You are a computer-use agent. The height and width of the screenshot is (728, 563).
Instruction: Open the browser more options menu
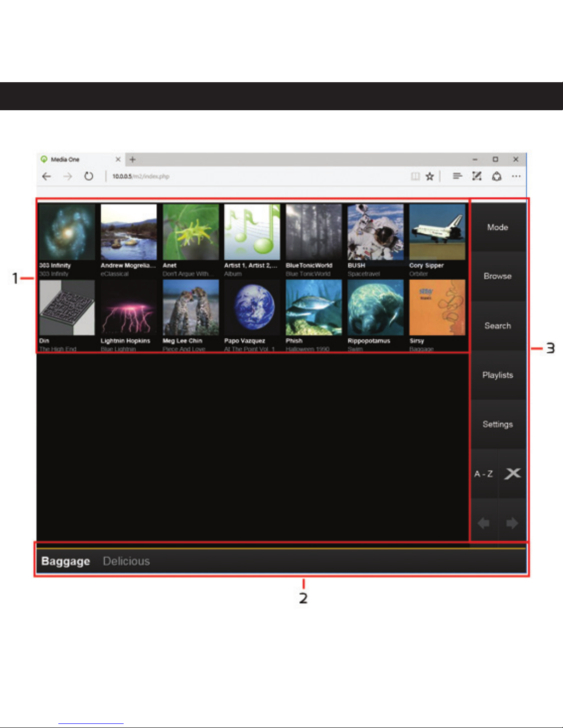point(516,176)
